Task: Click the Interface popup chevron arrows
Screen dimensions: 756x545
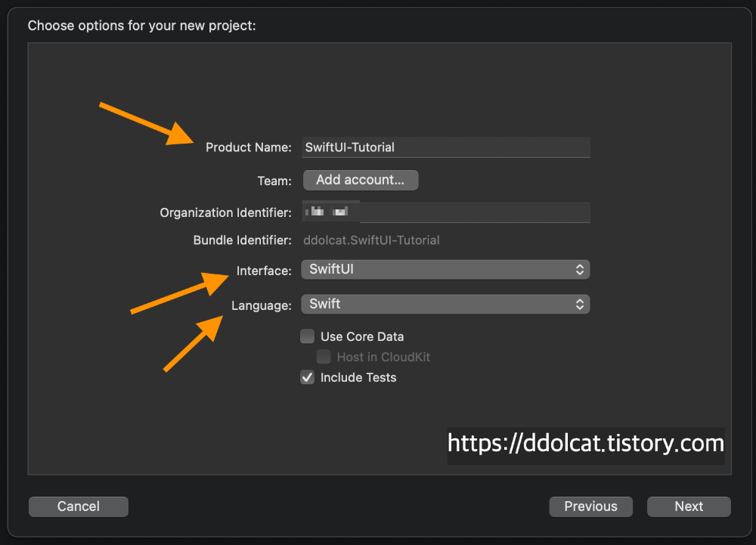Action: [580, 269]
